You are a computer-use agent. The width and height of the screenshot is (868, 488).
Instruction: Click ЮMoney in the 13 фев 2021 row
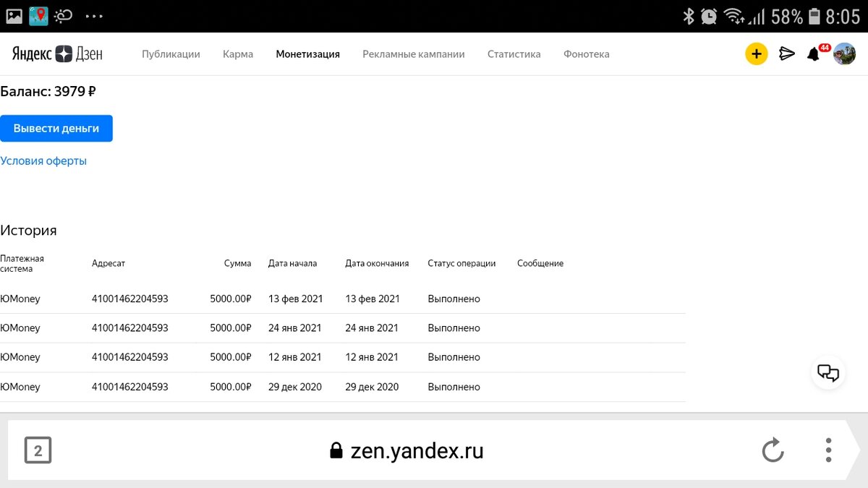click(x=20, y=299)
